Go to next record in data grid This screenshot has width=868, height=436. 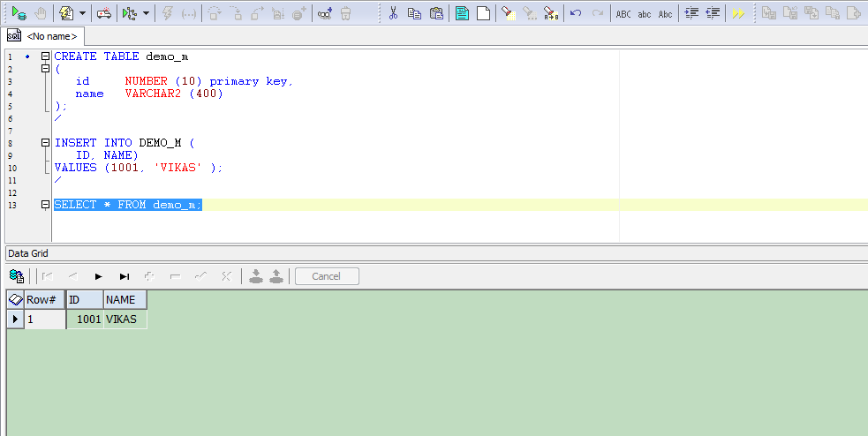(99, 276)
